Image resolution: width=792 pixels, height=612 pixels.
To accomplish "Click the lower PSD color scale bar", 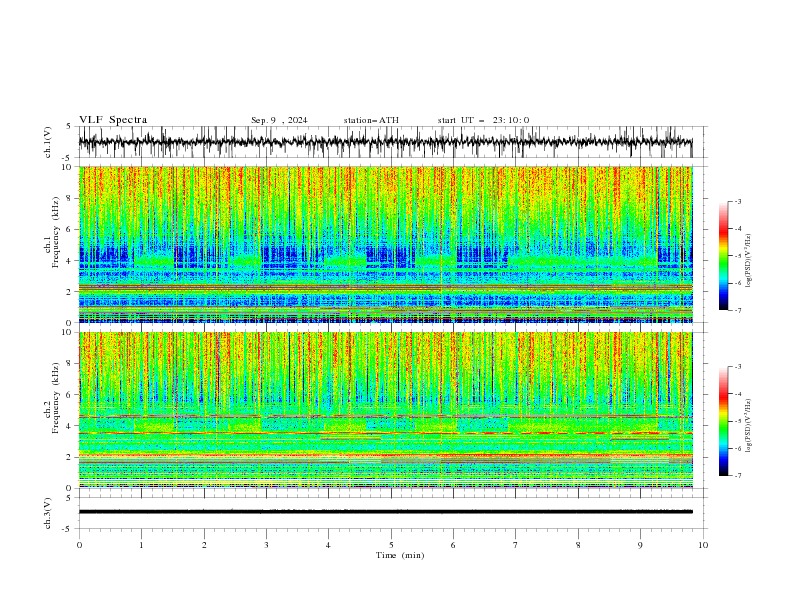I will pyautogui.click(x=724, y=421).
